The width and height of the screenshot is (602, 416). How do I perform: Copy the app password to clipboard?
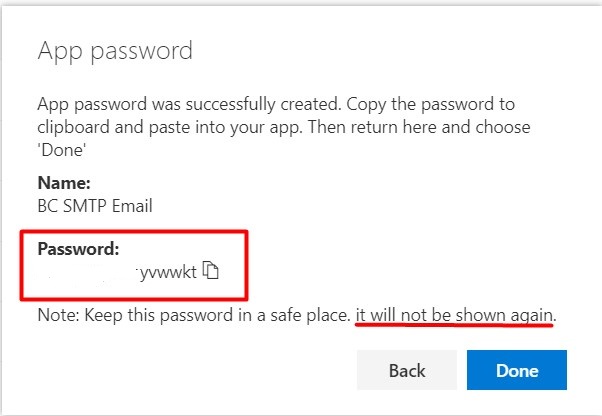tap(210, 269)
